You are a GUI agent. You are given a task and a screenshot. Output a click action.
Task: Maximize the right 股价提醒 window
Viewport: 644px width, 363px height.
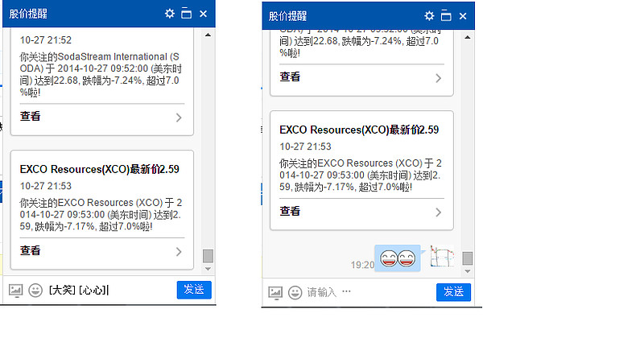click(x=446, y=16)
